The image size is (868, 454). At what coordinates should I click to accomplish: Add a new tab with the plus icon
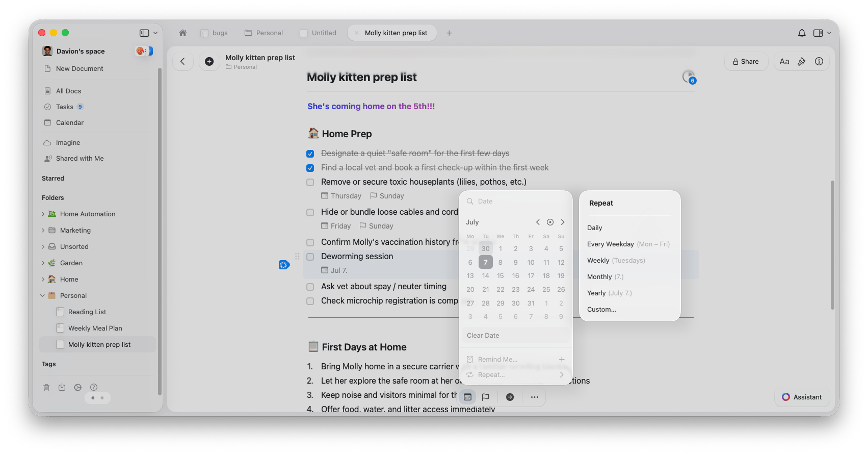449,33
